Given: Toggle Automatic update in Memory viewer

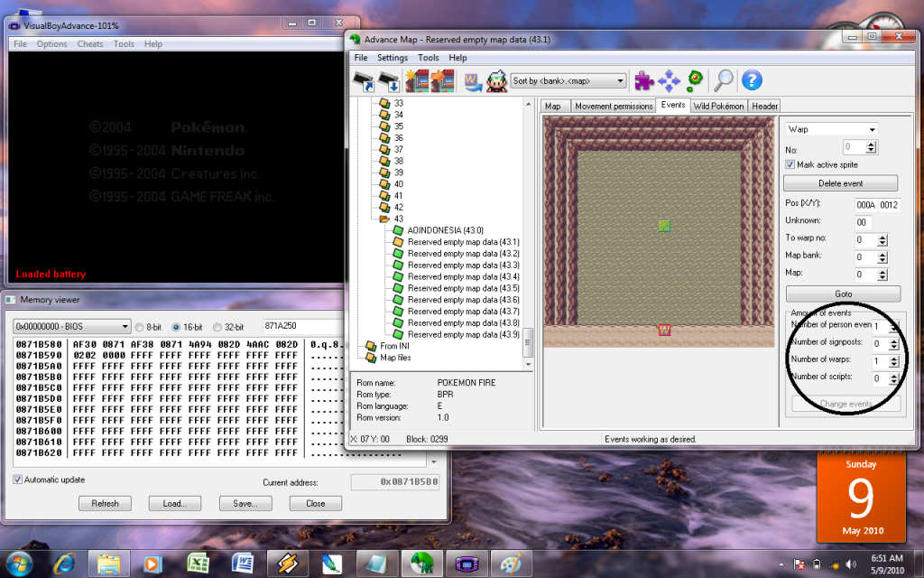Looking at the screenshot, I should 18,480.
